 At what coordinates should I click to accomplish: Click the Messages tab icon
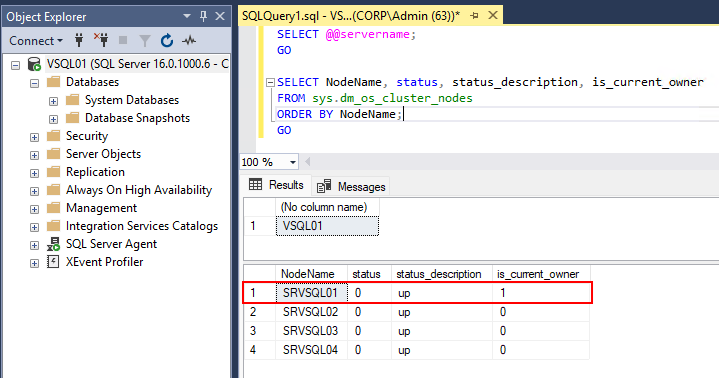324,186
